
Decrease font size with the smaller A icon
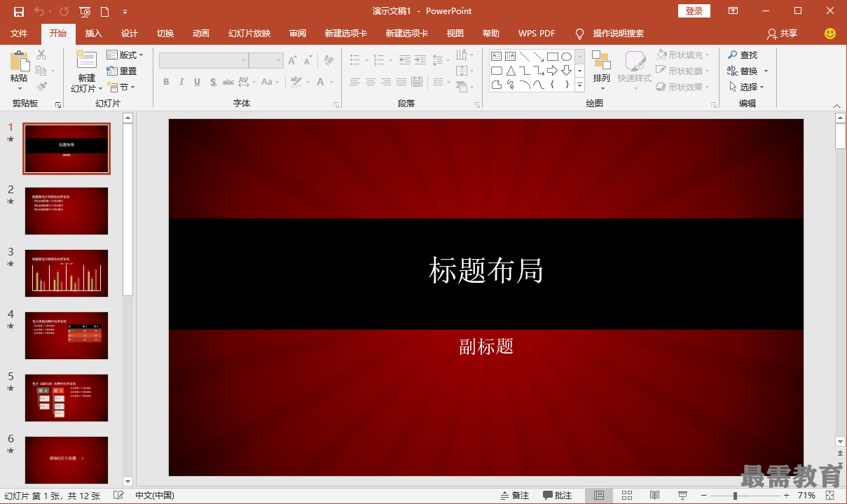308,61
